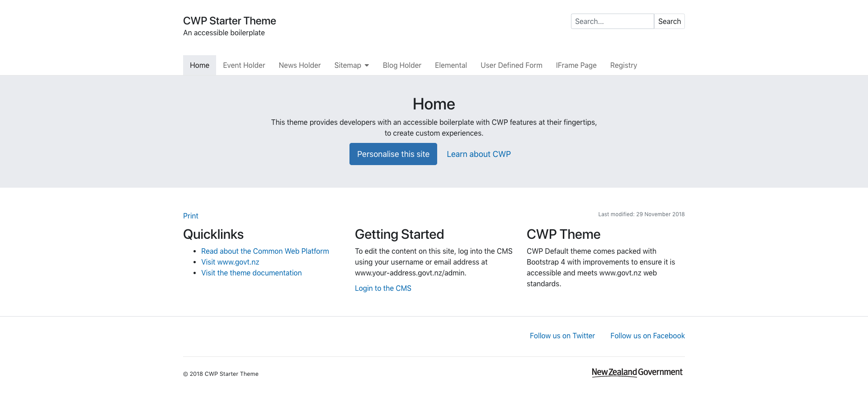Focus the Search... input field

[612, 21]
